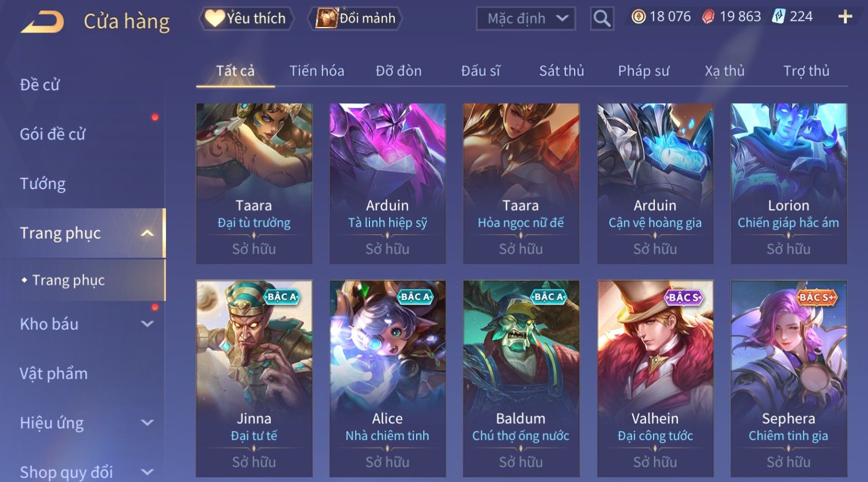Collapse the Trang phục sidebar section
This screenshot has height=482, width=868.
(148, 233)
